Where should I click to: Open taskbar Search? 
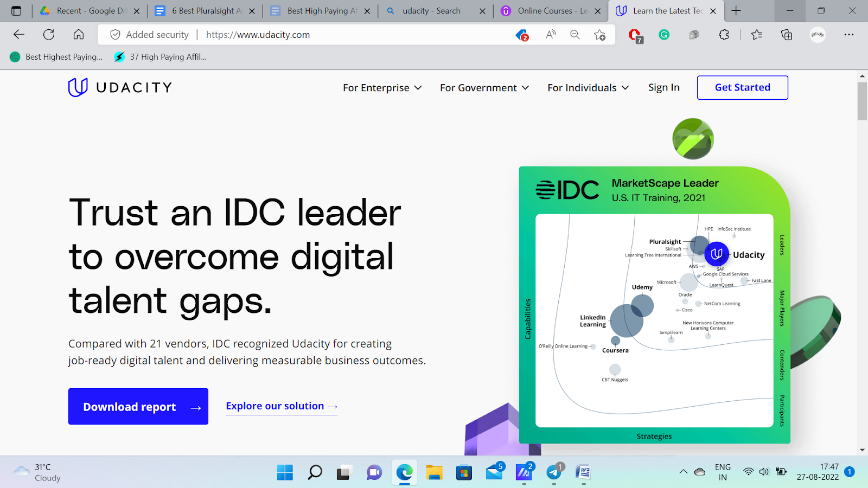point(315,472)
